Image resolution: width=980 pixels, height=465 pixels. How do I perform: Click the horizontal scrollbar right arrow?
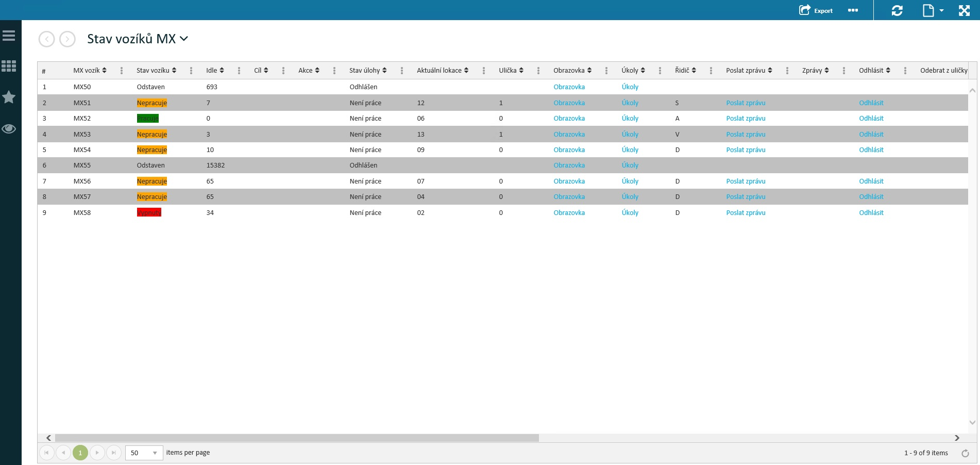coord(957,438)
